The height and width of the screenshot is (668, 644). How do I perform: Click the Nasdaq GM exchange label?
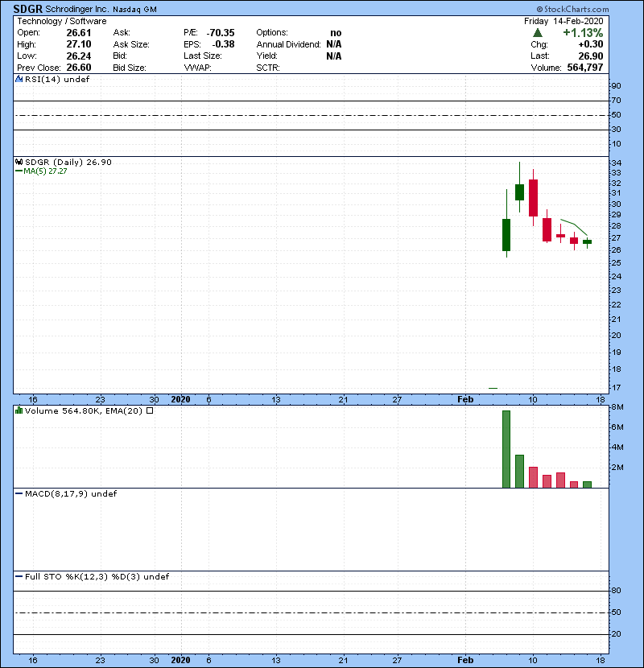134,10
